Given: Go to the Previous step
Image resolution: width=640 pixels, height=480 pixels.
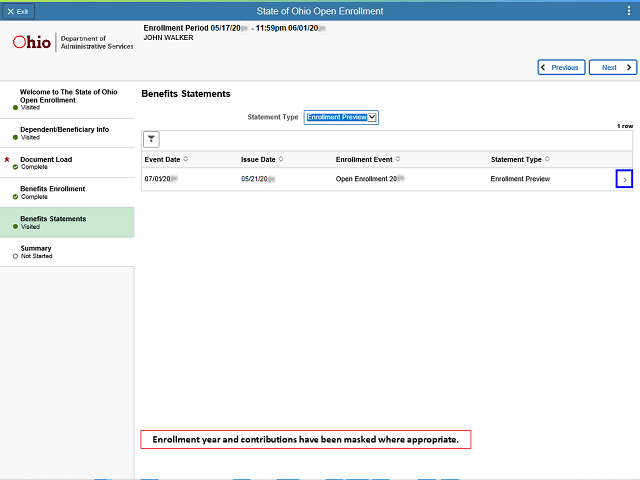Looking at the screenshot, I should pos(561,67).
